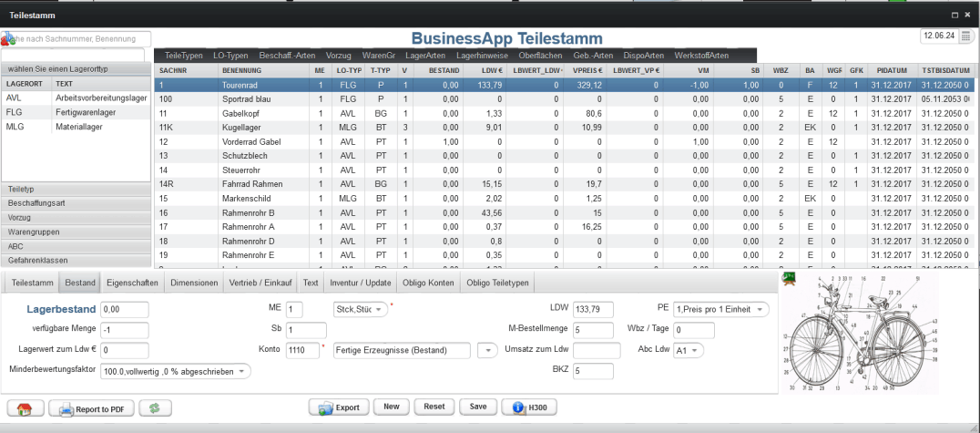Click the Save button
This screenshot has height=433, width=980.
478,407
